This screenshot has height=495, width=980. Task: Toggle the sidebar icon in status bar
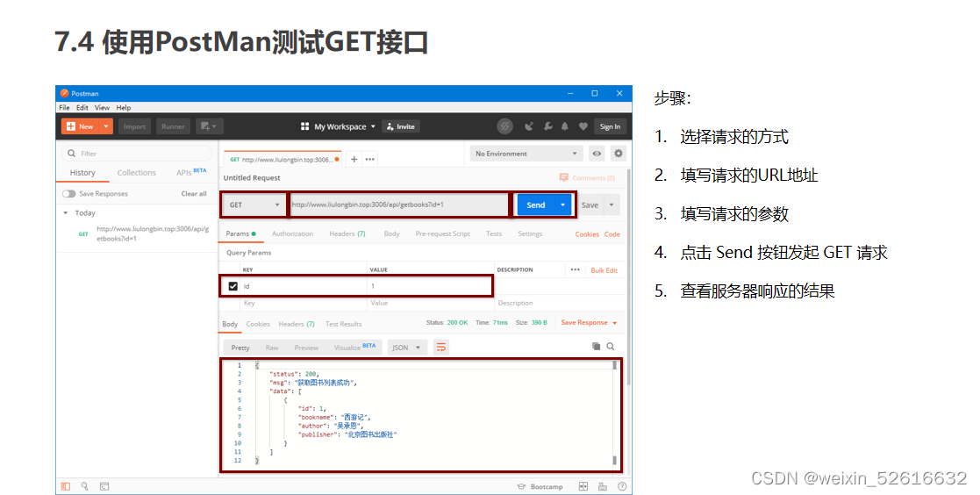(x=66, y=486)
